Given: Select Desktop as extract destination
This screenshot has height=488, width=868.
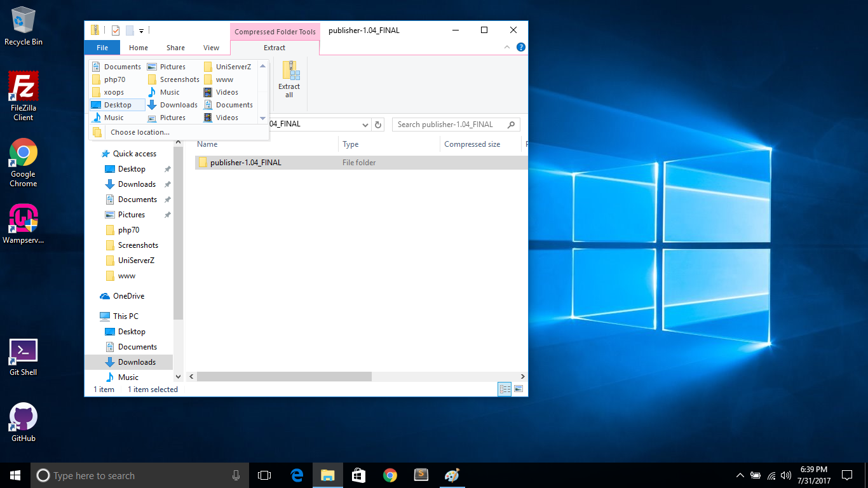Looking at the screenshot, I should click(118, 105).
